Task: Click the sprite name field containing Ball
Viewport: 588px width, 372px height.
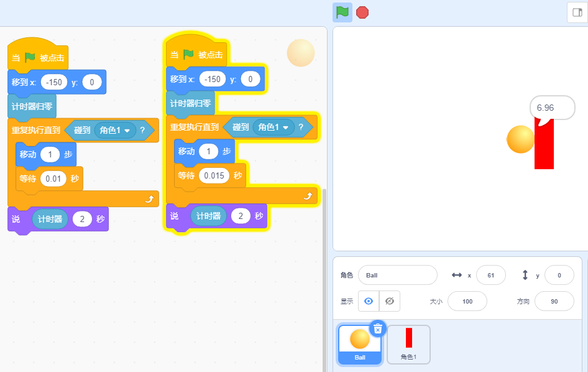Action: [x=398, y=275]
